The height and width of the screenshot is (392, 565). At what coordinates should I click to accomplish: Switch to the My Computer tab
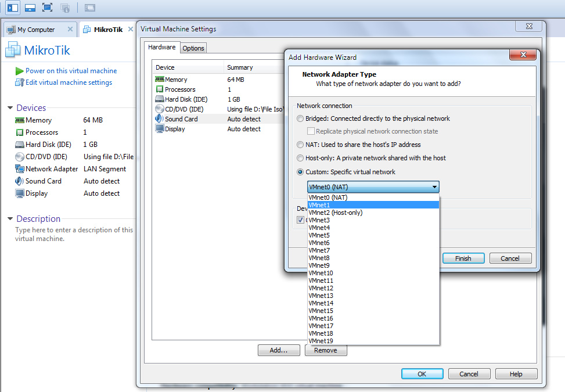coord(37,28)
